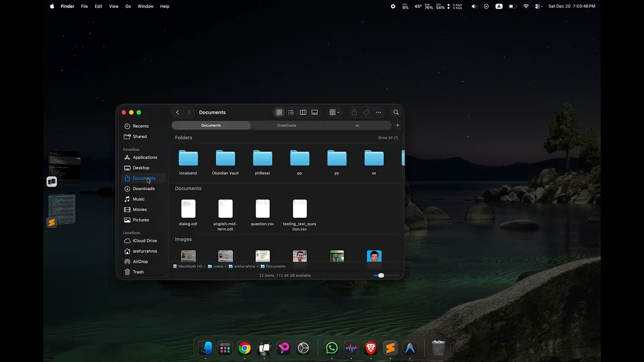Select the Documents tab in Finder
Screen dimensions: 644x362
[211, 125]
